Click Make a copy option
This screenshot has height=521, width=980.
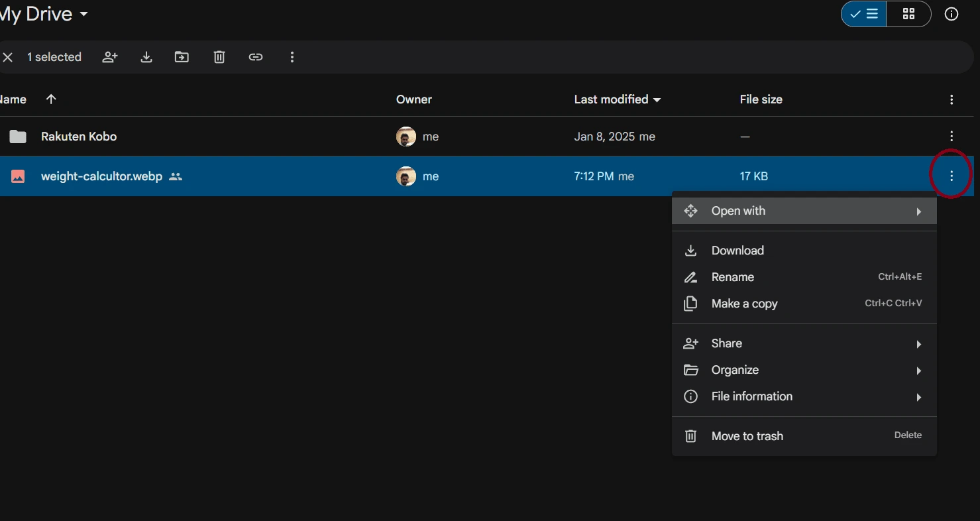point(744,304)
